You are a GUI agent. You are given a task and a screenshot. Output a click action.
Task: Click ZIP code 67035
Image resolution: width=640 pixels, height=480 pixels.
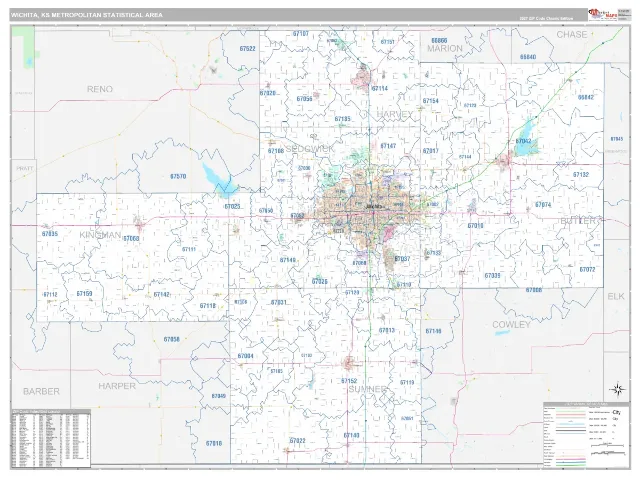pyautogui.click(x=50, y=234)
